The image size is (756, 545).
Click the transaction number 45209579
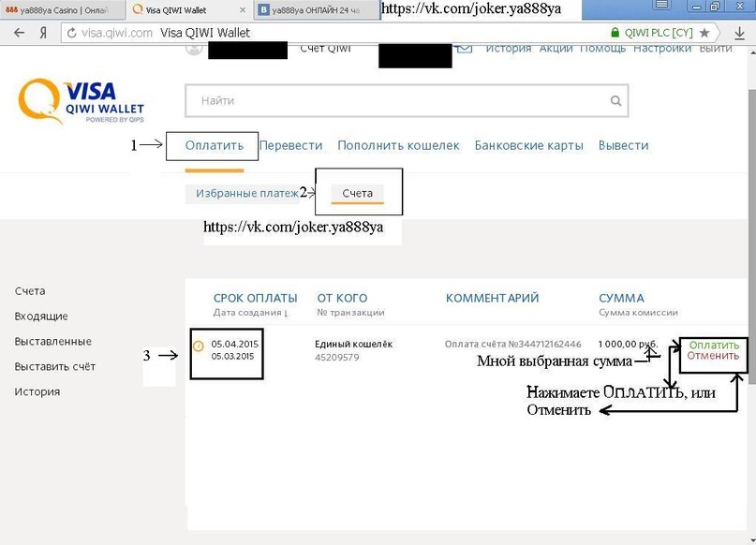[337, 358]
